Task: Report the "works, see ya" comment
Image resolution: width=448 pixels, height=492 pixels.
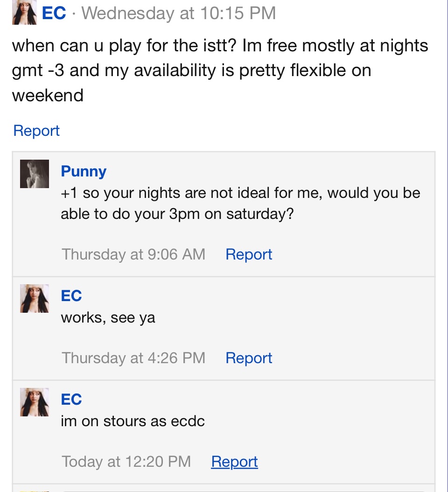Action: (x=249, y=358)
